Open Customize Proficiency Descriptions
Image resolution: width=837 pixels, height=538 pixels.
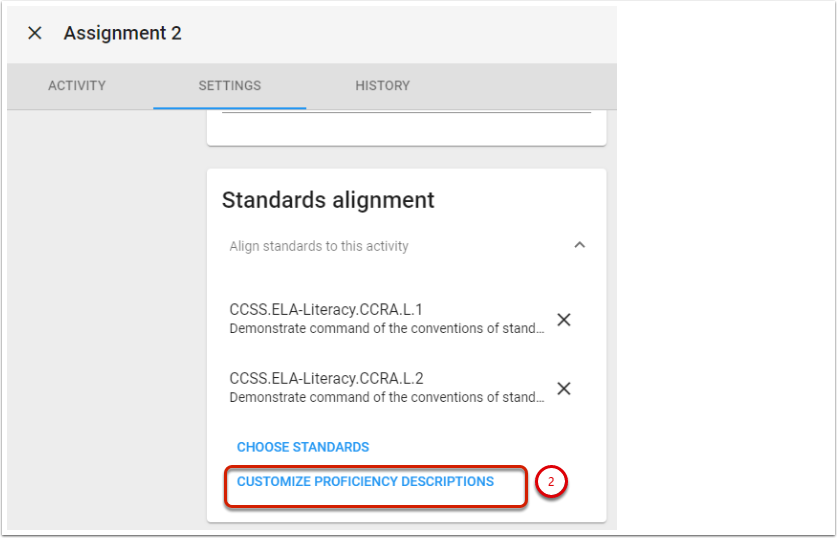[365, 482]
